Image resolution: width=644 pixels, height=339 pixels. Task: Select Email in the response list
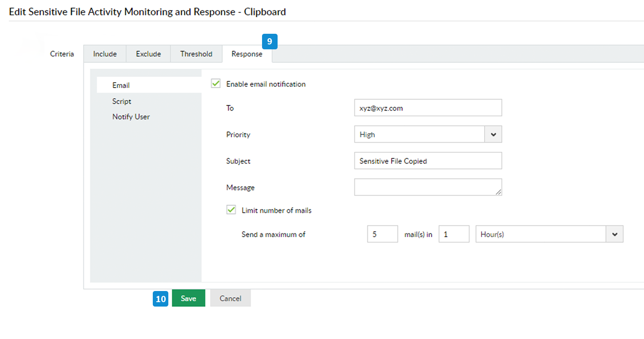121,85
